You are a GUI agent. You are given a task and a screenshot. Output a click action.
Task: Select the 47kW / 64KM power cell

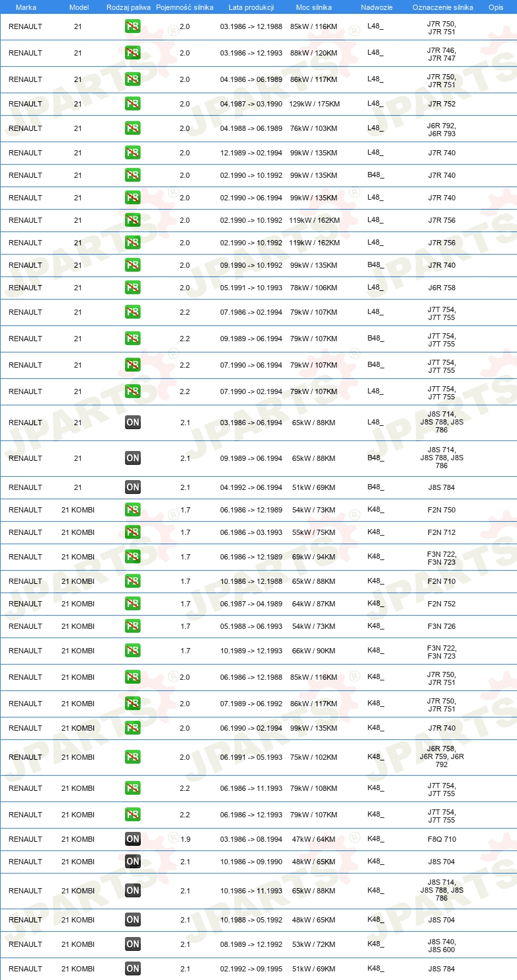pos(314,839)
